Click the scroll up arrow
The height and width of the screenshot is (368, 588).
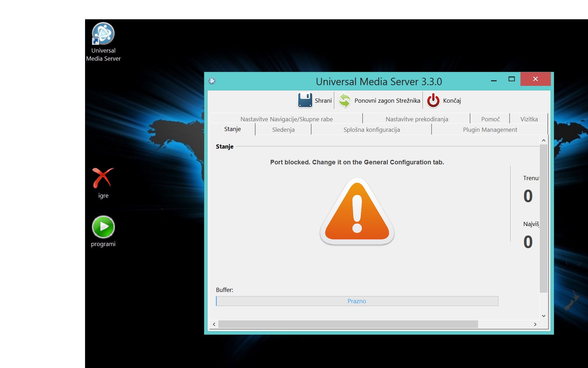[544, 140]
